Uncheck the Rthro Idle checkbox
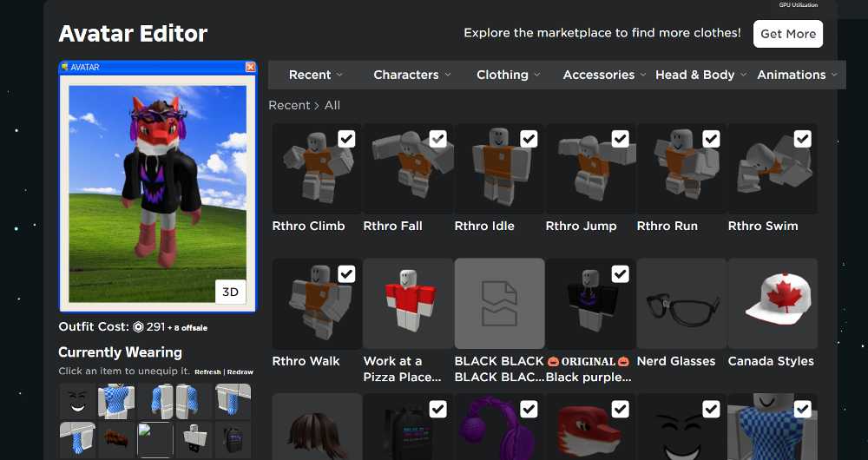 [x=529, y=138]
